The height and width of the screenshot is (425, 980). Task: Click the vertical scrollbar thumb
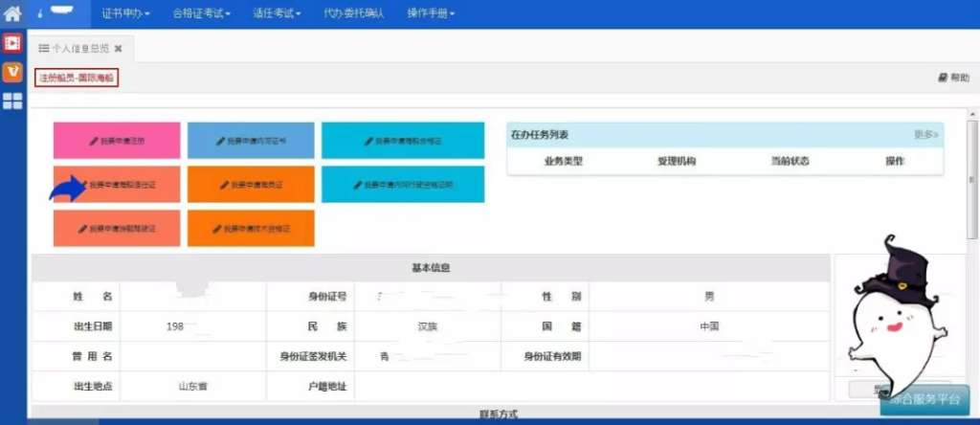click(x=972, y=179)
